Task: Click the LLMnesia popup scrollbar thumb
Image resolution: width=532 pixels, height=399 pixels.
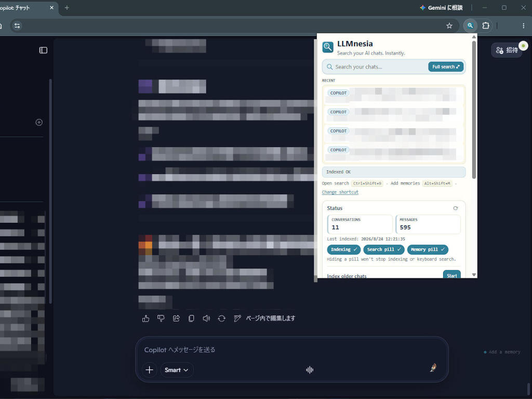Action: [x=474, y=109]
